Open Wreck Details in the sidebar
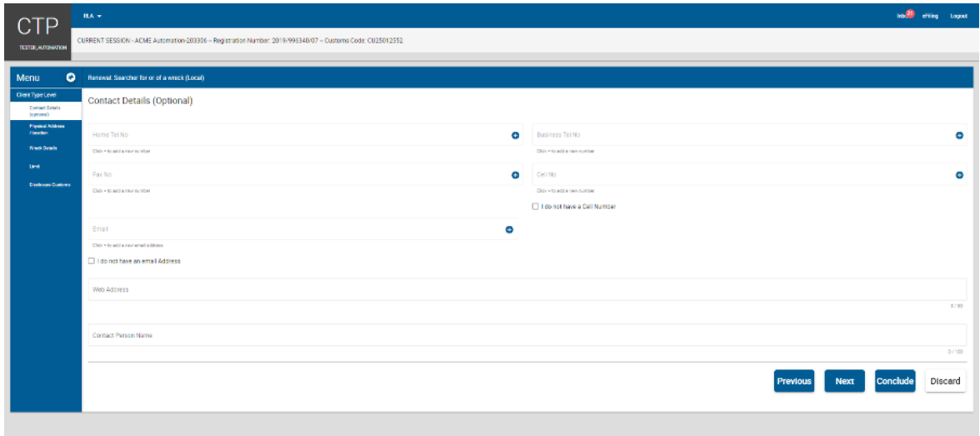The width and height of the screenshot is (980, 436). tap(42, 148)
